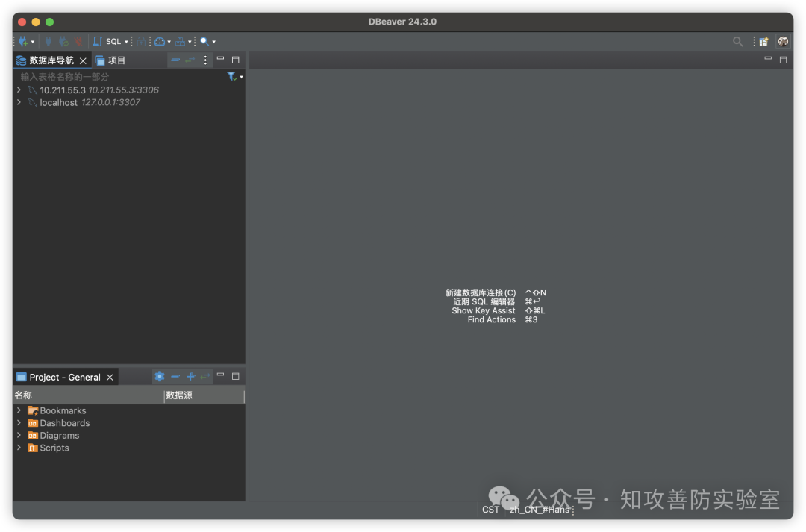The image size is (806, 532).
Task: Minimize the database navigator panel
Action: coord(220,59)
